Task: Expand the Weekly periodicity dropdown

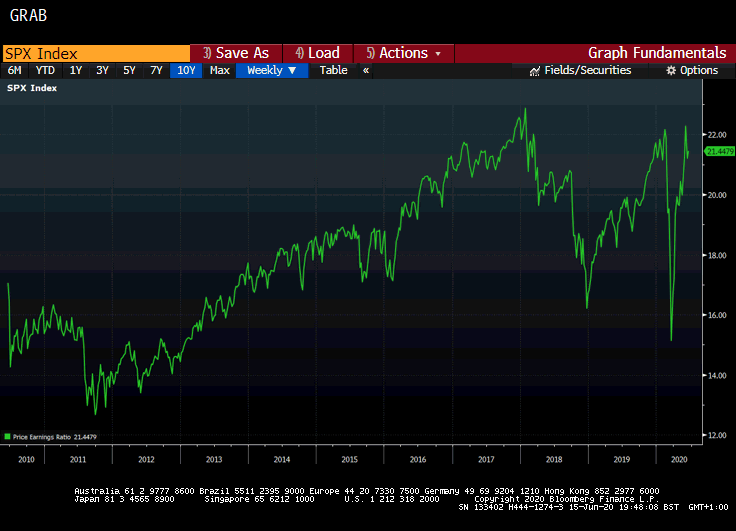Action: click(x=271, y=70)
